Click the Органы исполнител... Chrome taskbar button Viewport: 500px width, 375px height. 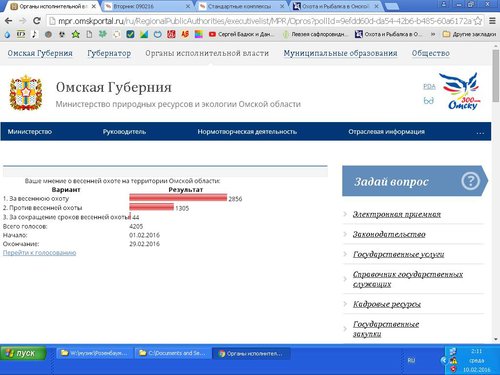251,353
